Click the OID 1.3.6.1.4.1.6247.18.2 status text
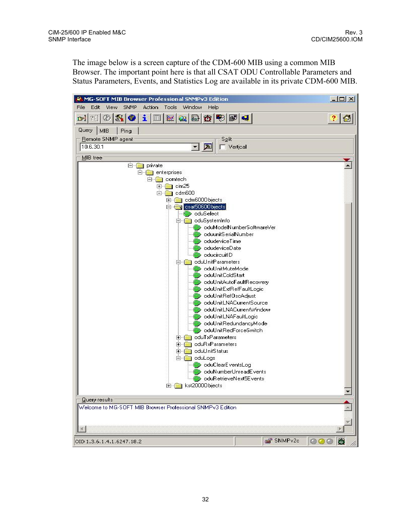Screen dimensions: 411x532 pyautogui.click(x=108, y=442)
